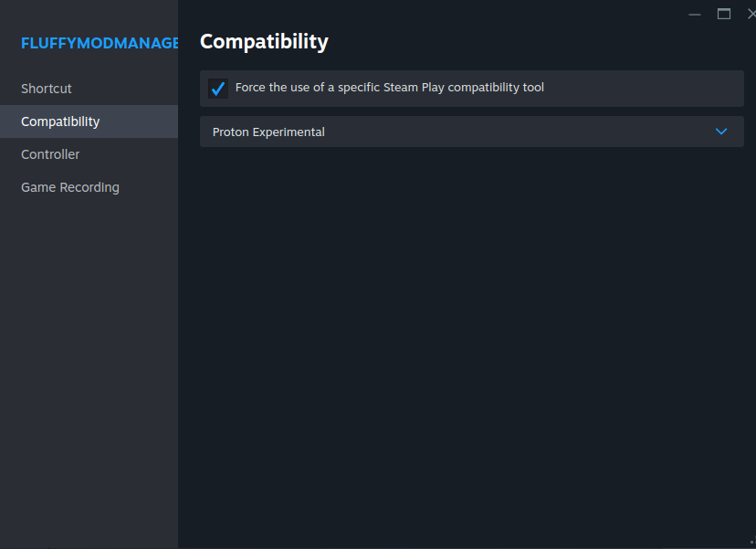
Task: Maximize the properties window
Action: click(724, 14)
